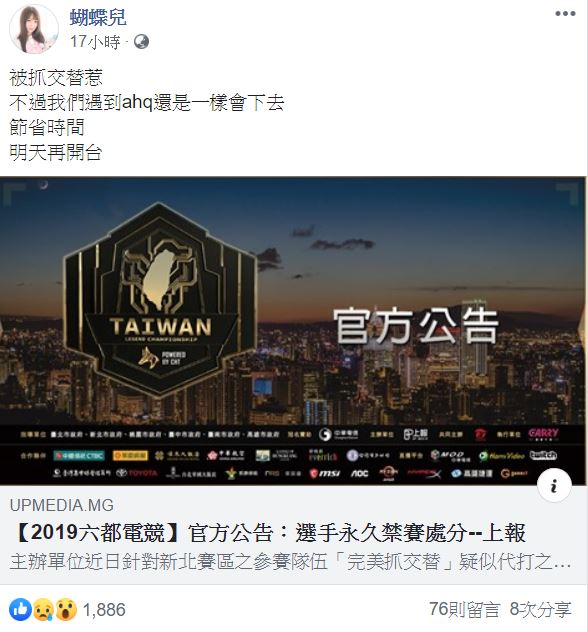Open the 17小時 post timestamp
588x632 pixels.
(95, 42)
